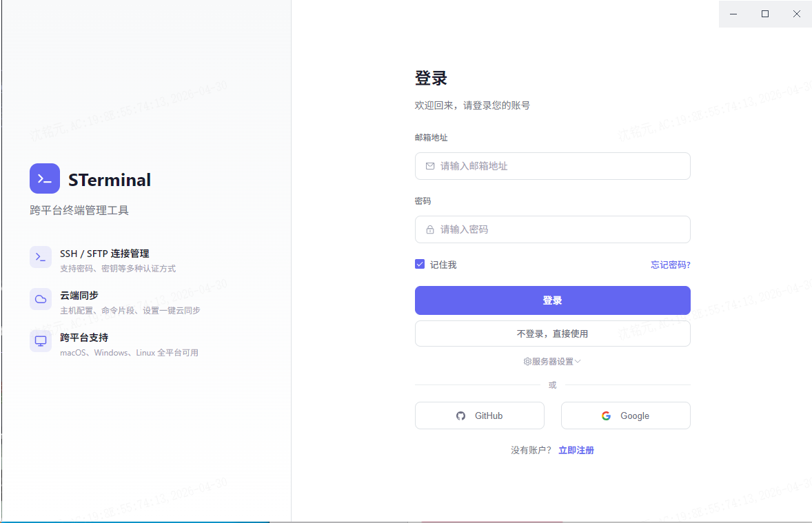
Task: Click the cloud sync icon
Action: pos(41,299)
